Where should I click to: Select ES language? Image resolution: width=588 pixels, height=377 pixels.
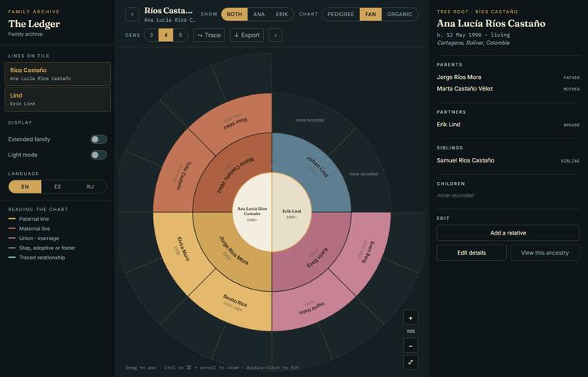[57, 187]
